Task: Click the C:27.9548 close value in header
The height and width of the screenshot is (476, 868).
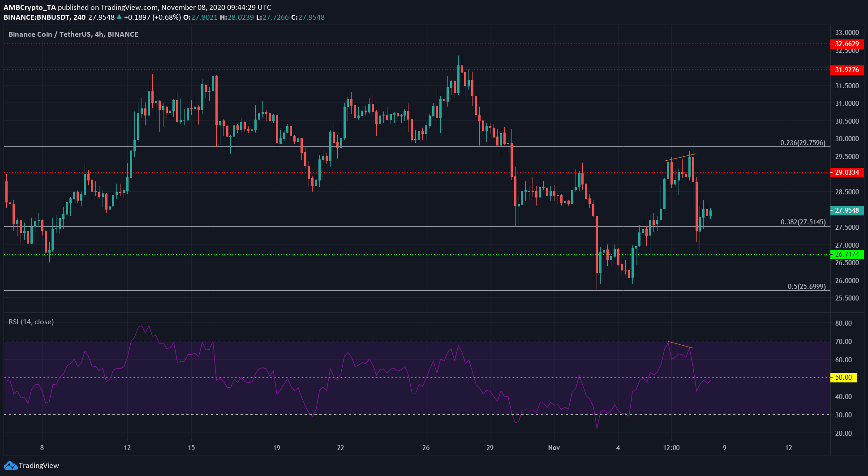Action: 308,17
